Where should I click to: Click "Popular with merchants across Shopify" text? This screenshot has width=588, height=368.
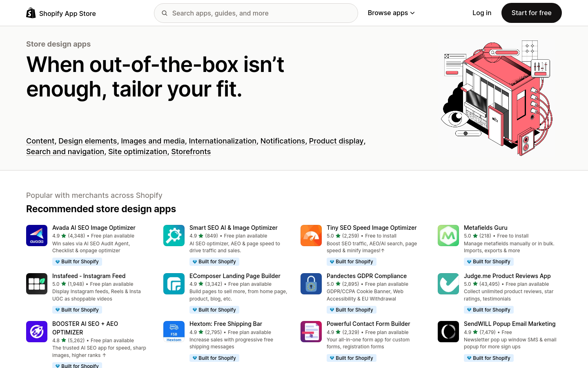[x=94, y=195]
